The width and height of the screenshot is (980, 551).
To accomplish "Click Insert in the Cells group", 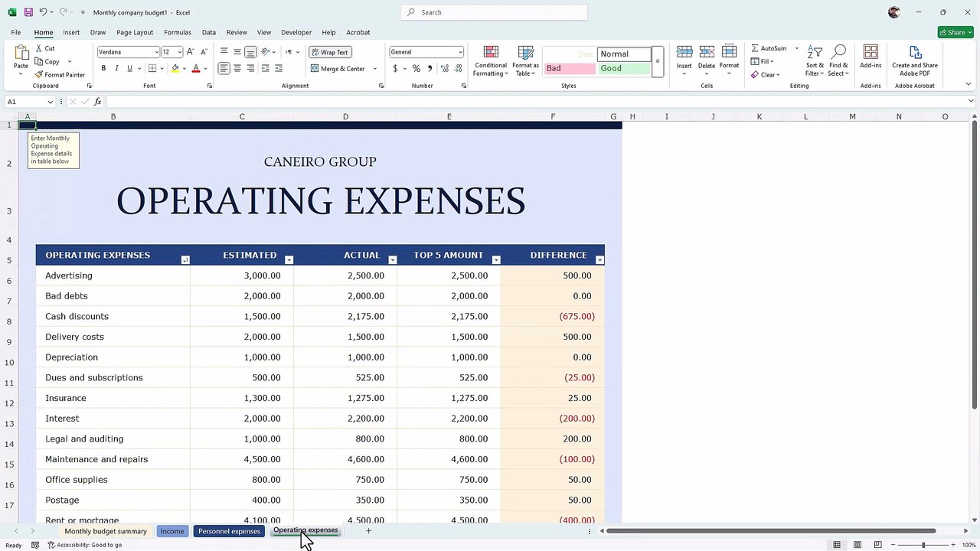I will (684, 59).
